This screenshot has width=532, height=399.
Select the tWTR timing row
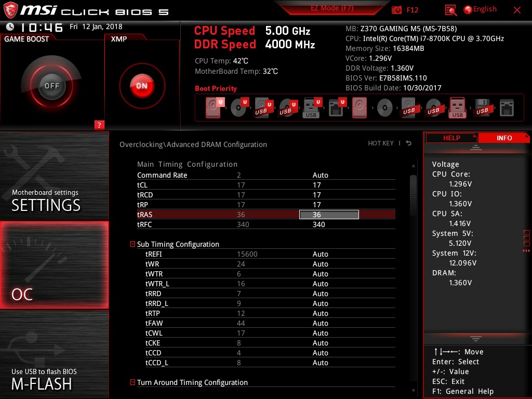point(270,274)
